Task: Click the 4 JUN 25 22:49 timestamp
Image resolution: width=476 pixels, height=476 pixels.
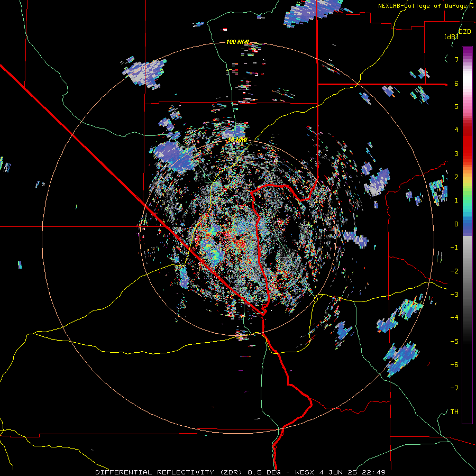Action: click(x=352, y=472)
